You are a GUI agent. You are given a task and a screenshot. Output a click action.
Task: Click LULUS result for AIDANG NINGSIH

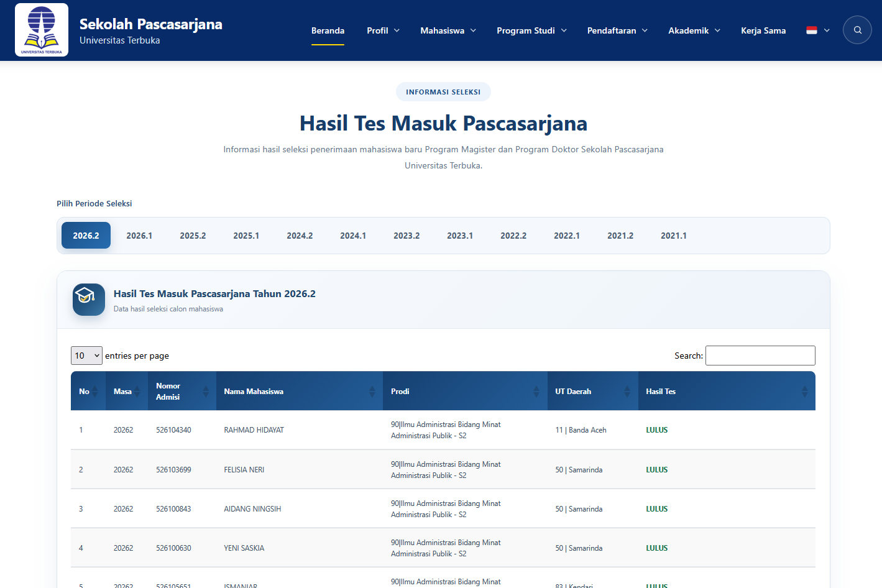(x=656, y=509)
